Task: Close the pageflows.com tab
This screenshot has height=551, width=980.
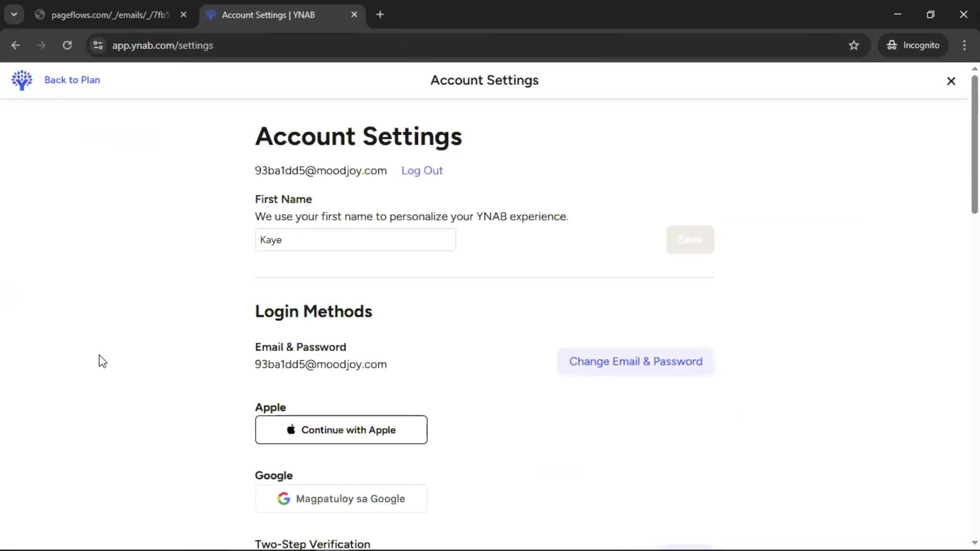Action: point(183,15)
